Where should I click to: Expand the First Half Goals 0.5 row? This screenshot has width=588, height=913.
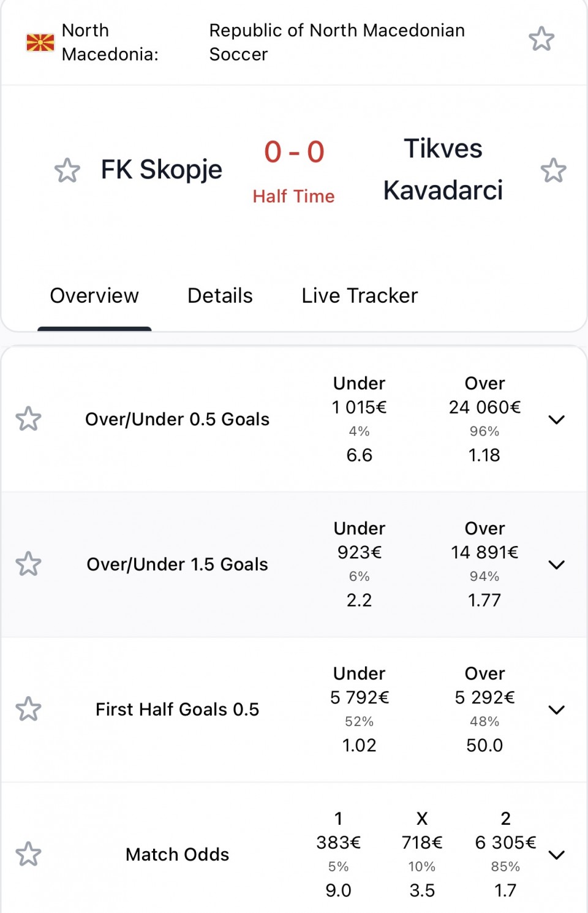556,710
